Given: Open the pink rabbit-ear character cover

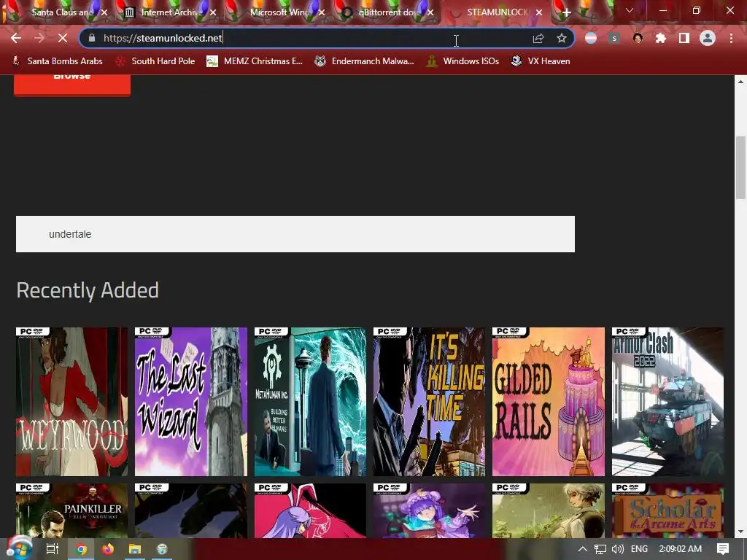Looking at the screenshot, I should pos(310,510).
